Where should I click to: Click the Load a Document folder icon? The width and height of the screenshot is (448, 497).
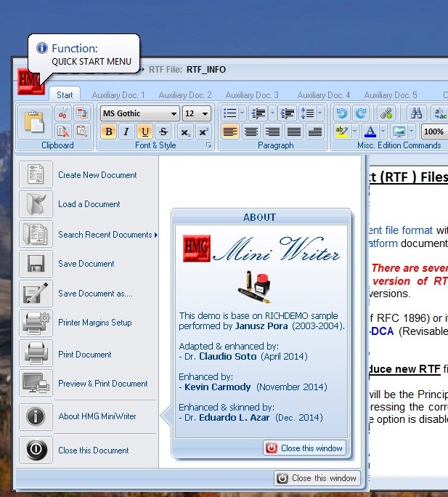[36, 203]
